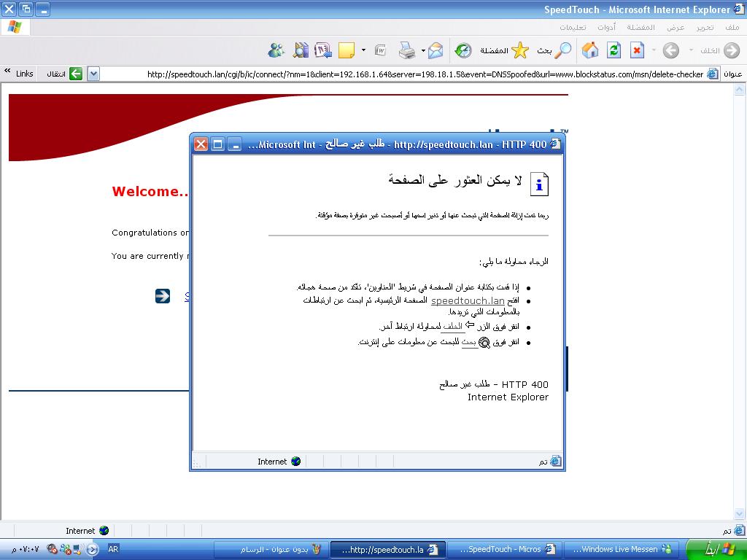Stop page loading with the red X icon

coord(637,50)
